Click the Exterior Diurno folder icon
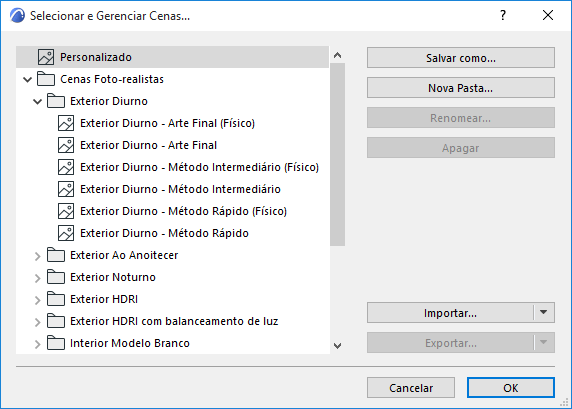The image size is (572, 409). 56,101
